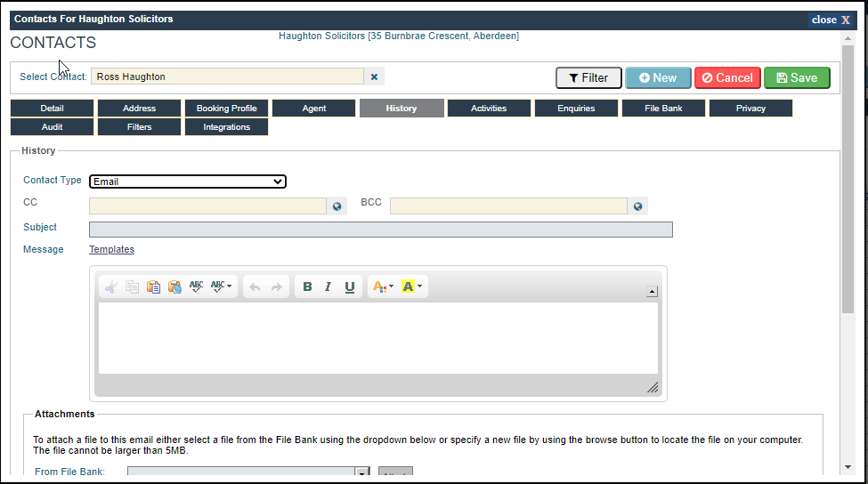Open the Contact Type dropdown
Screen dimensions: 868x484
click(188, 181)
